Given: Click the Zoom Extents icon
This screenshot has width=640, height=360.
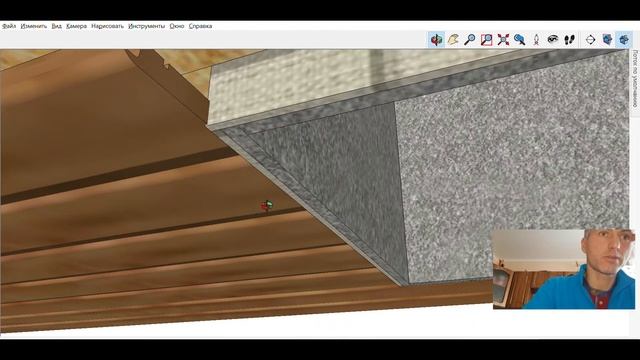Looking at the screenshot, I should [x=503, y=40].
